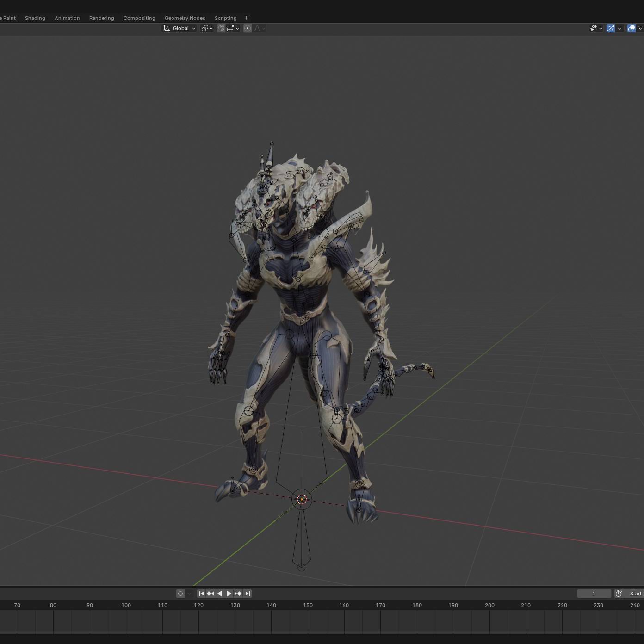Open the Geometry Nodes workspace tab
Screen dimensions: 644x644
point(185,18)
